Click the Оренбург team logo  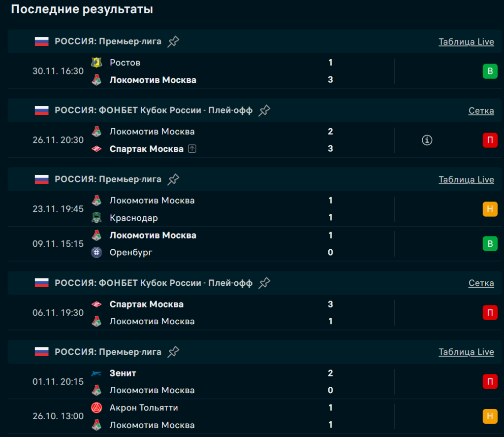96,252
